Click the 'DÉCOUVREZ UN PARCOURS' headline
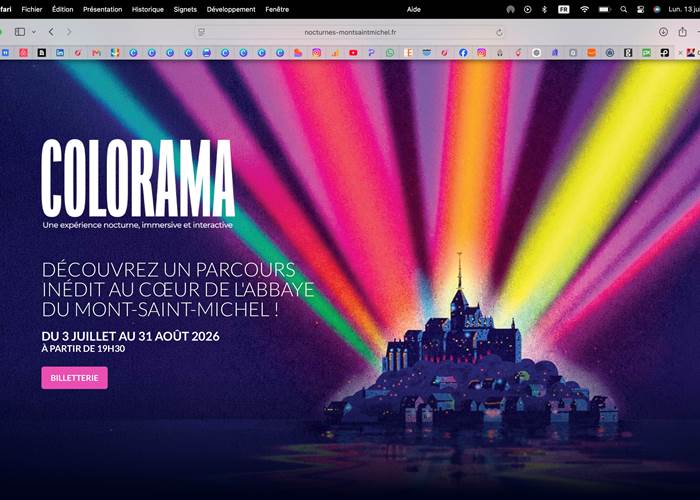This screenshot has width=700, height=500. 169,270
